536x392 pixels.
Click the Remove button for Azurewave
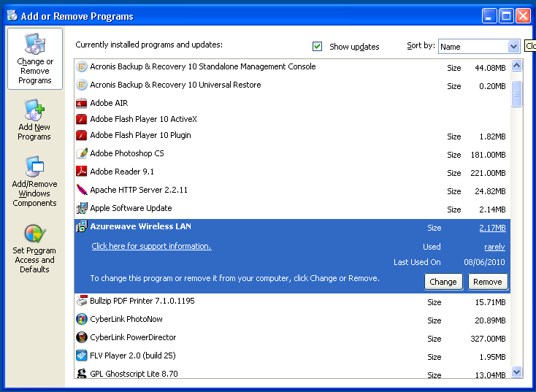[488, 282]
